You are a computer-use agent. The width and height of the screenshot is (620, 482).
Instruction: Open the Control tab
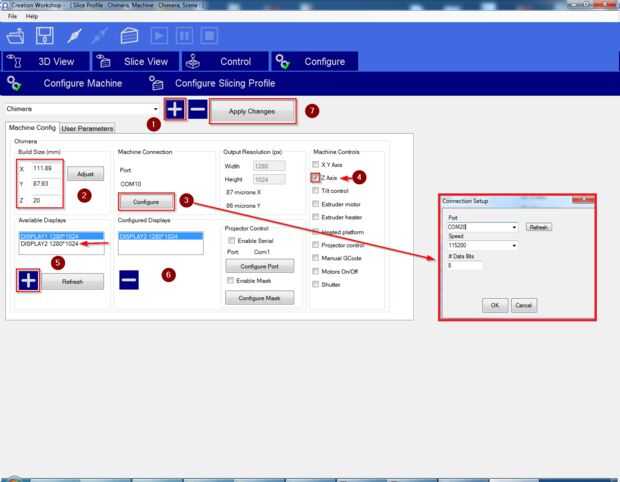225,62
